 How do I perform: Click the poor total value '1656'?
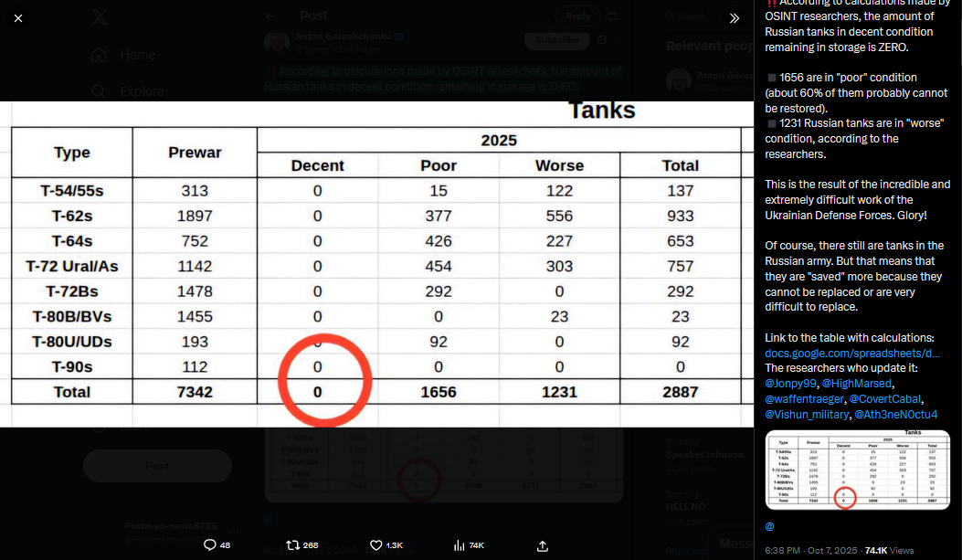tap(438, 392)
